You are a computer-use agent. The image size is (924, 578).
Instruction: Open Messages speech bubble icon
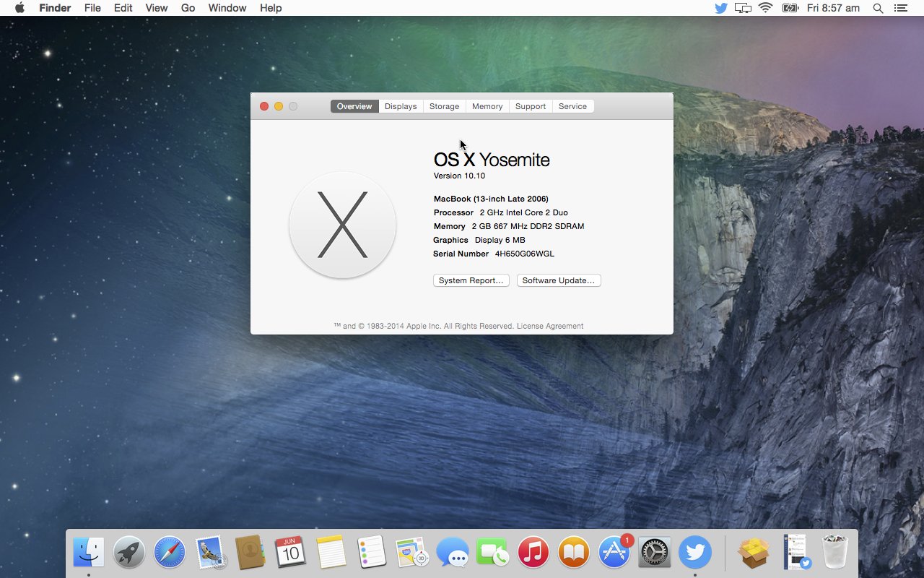(x=453, y=553)
